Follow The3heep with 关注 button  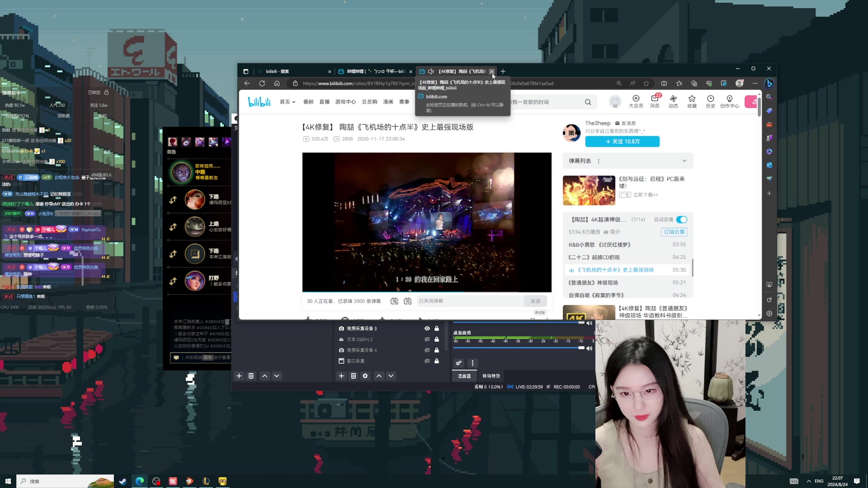tap(622, 141)
